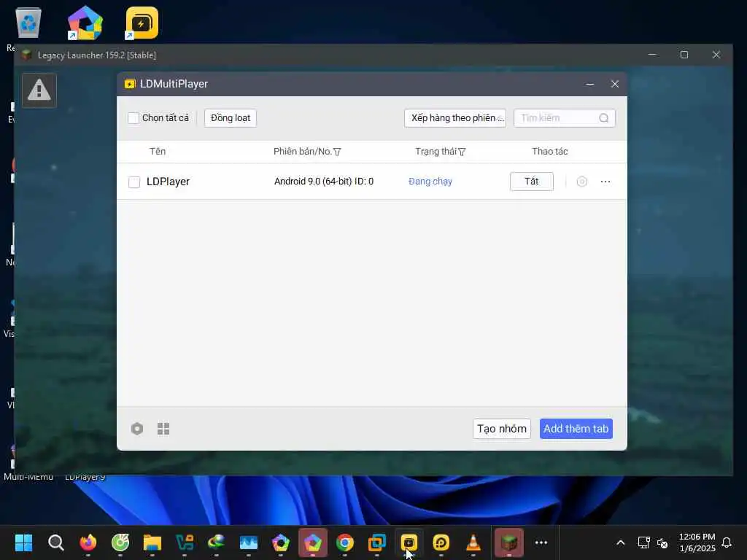Viewport: 747px width, 560px height.
Task: Tick the LDPlayer row checkbox
Action: [134, 182]
